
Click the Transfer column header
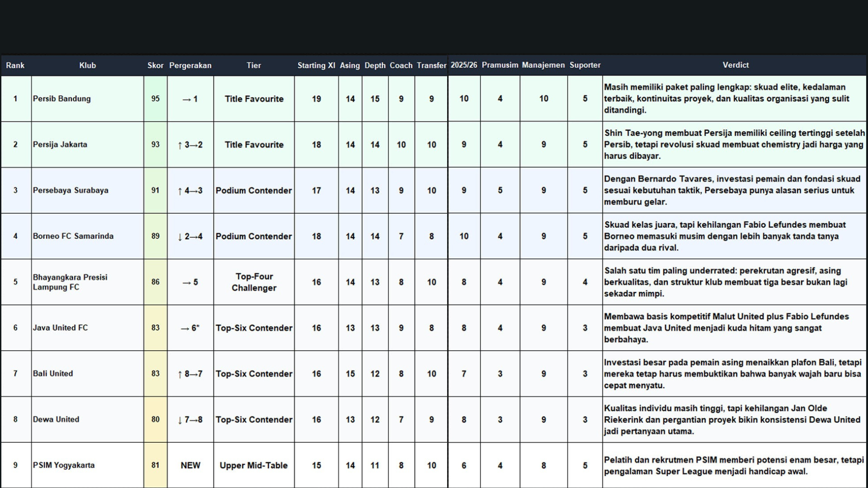pyautogui.click(x=431, y=66)
